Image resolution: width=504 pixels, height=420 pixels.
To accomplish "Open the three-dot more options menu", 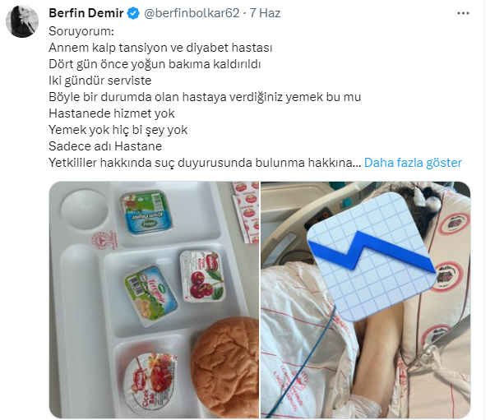I will (463, 13).
